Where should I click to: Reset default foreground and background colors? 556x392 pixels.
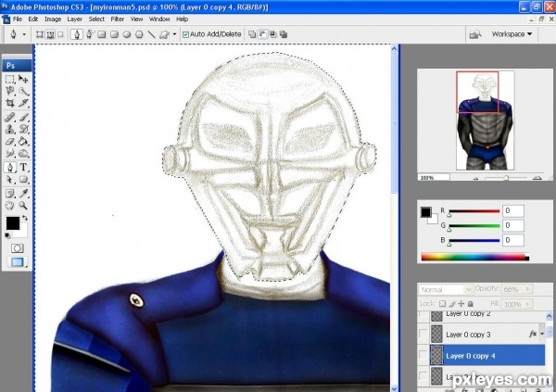tap(7, 235)
